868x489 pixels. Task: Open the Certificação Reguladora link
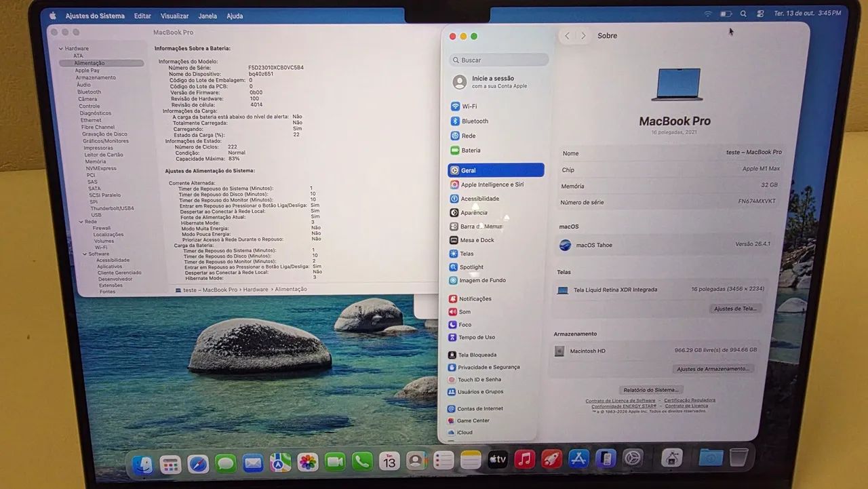pyautogui.click(x=689, y=400)
